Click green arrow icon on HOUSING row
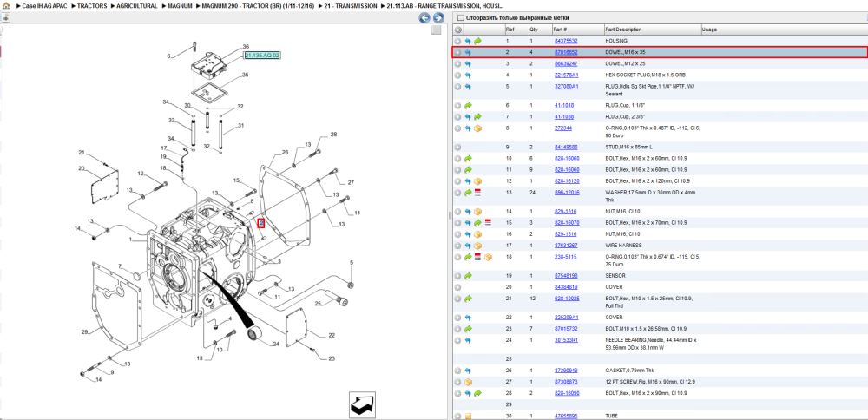The image size is (868, 420). click(x=477, y=41)
